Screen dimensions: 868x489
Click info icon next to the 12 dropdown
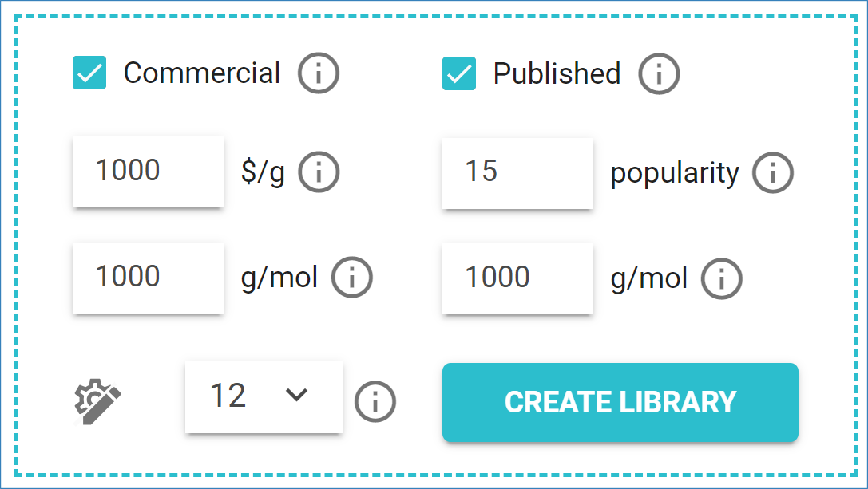[x=375, y=401]
